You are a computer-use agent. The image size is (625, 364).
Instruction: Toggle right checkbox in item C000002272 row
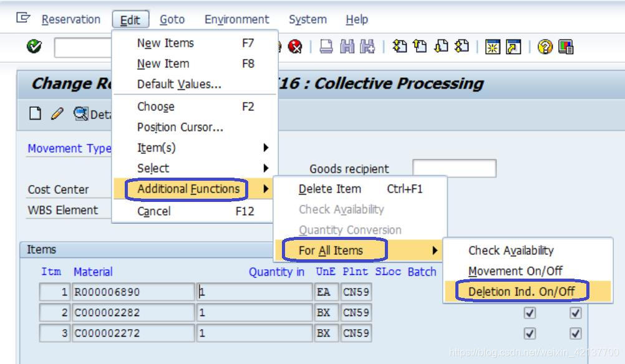576,333
